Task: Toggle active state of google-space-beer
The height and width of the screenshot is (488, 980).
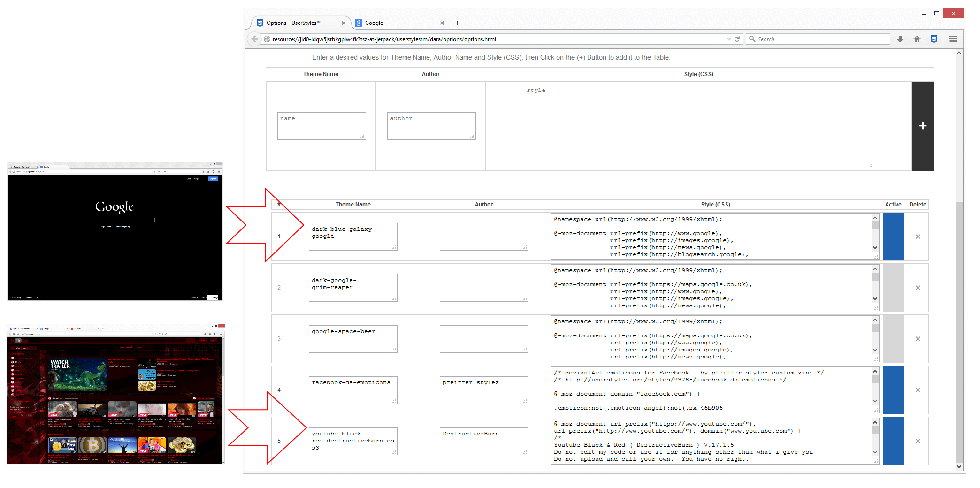Action: pos(893,339)
